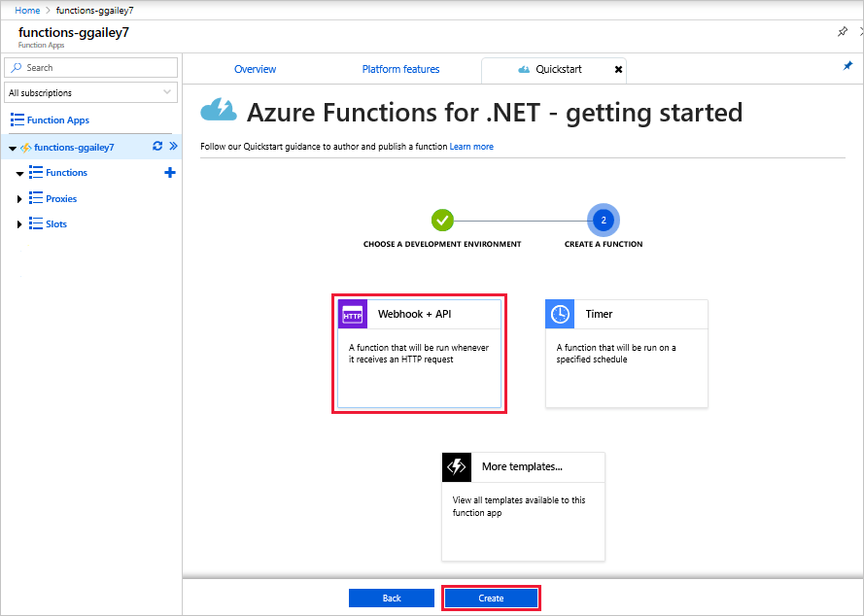Open the Learn more link
864x616 pixels.
[x=471, y=147]
